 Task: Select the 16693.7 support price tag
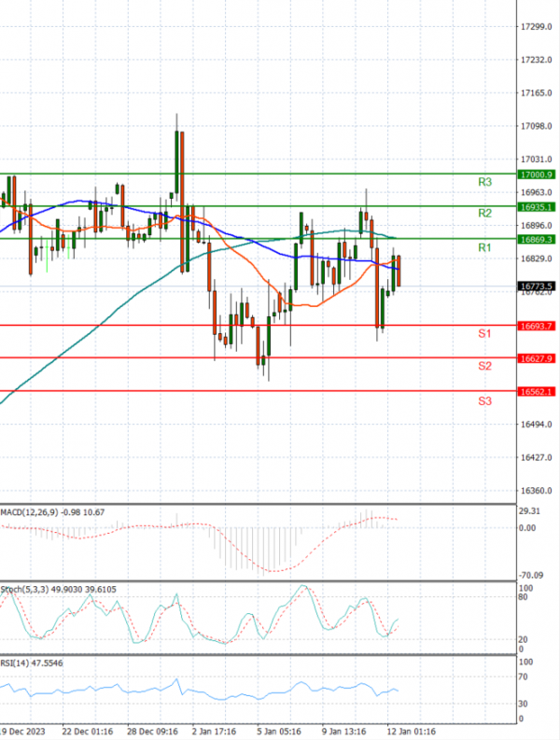pos(537,326)
